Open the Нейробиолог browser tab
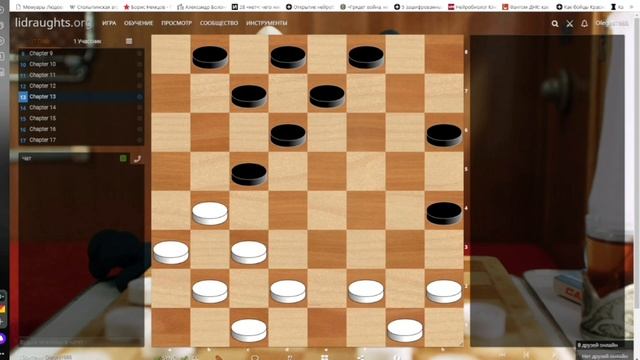This screenshot has width=640, height=360. point(471,7)
